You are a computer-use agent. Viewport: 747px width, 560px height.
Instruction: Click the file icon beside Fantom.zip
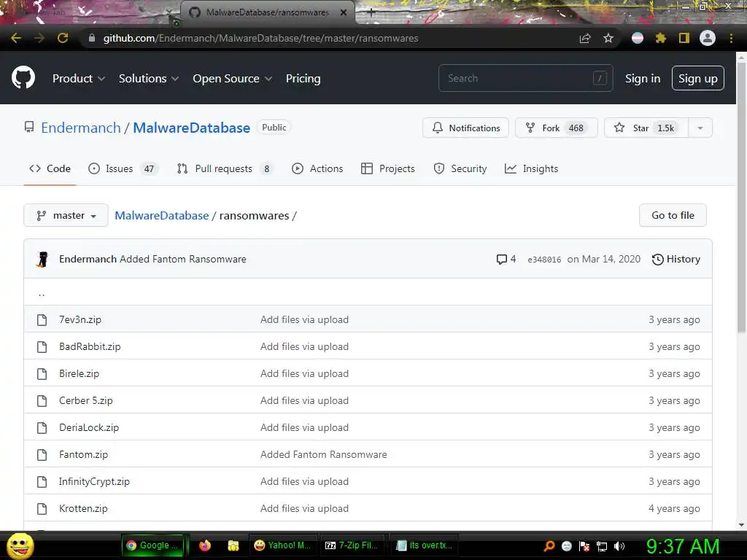(x=42, y=455)
